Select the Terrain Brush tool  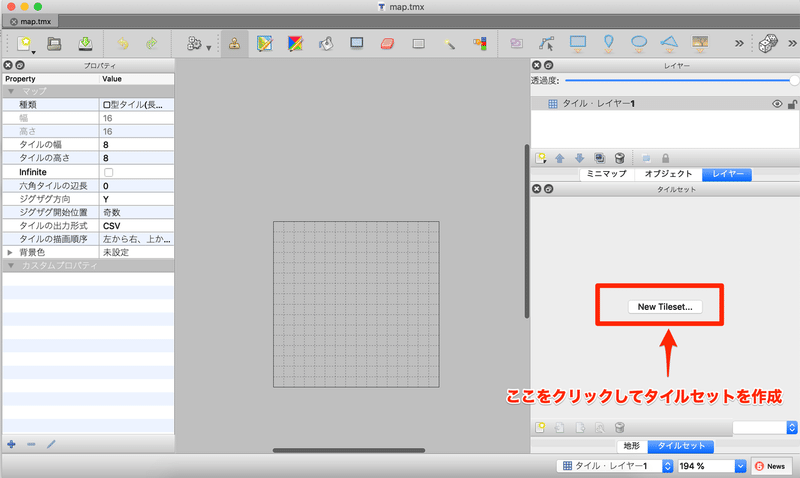point(265,43)
